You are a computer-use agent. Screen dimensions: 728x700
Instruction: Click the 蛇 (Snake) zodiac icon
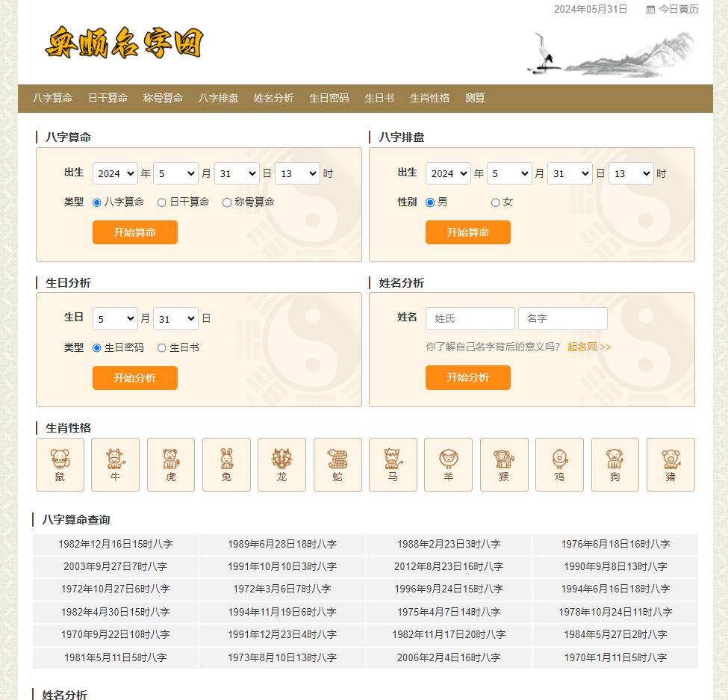tap(337, 465)
